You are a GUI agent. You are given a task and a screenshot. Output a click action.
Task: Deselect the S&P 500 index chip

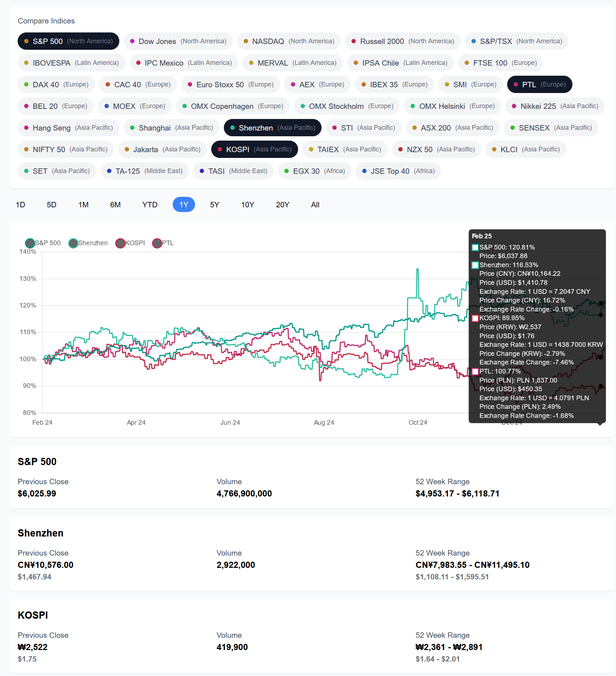click(x=68, y=41)
